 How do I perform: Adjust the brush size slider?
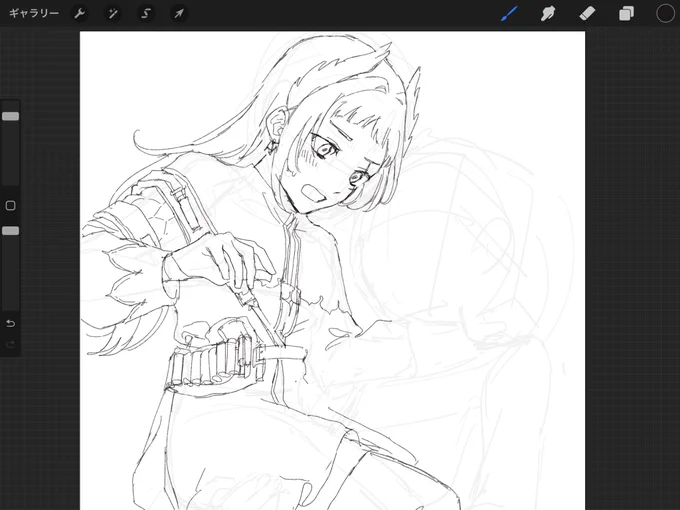[10, 116]
